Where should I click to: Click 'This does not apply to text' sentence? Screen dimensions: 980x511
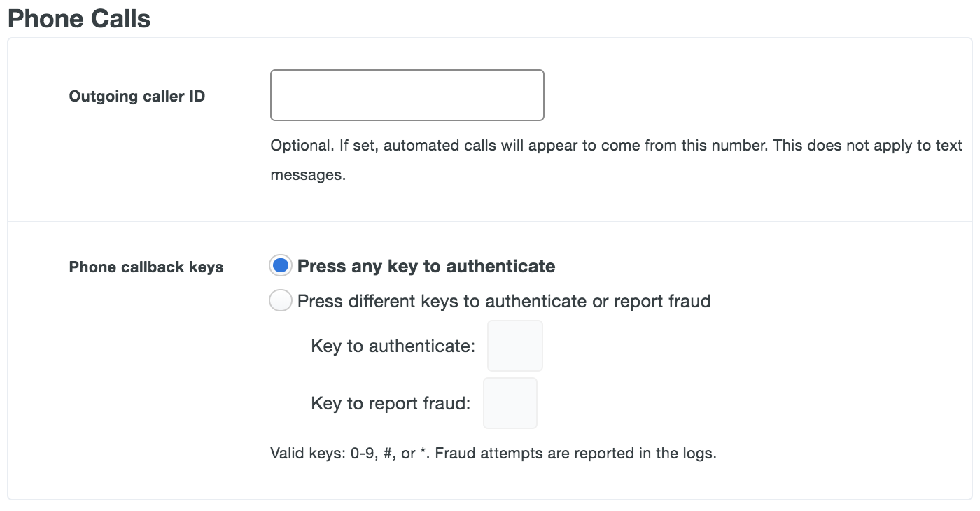pos(868,146)
